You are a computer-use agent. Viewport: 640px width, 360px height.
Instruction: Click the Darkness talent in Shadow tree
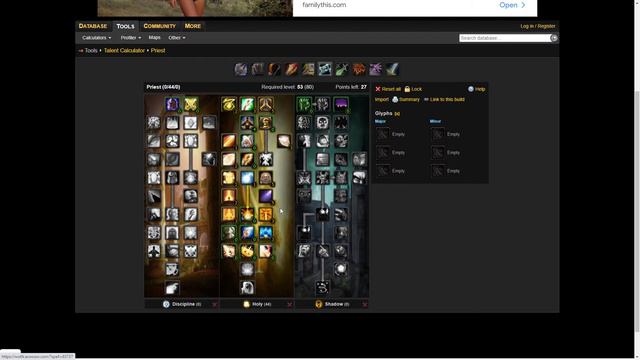pos(341,104)
